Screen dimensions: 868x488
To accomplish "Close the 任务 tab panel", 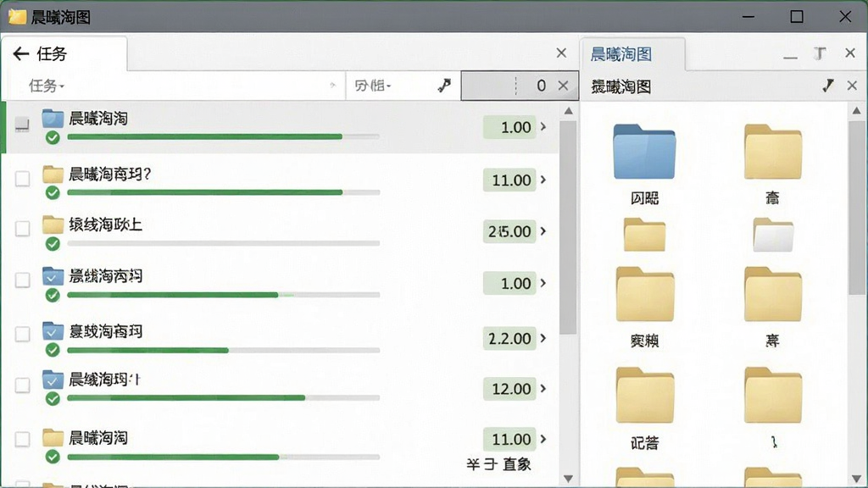I will (561, 53).
